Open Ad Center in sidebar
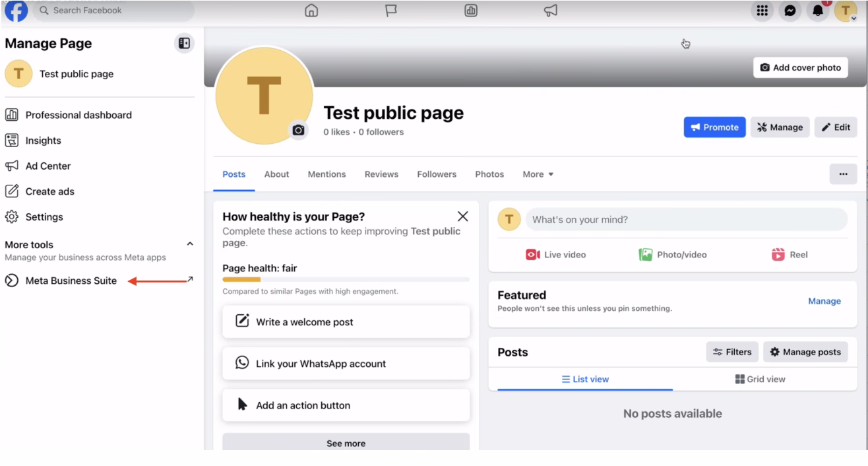Image resolution: width=868 pixels, height=466 pixels. [x=48, y=166]
